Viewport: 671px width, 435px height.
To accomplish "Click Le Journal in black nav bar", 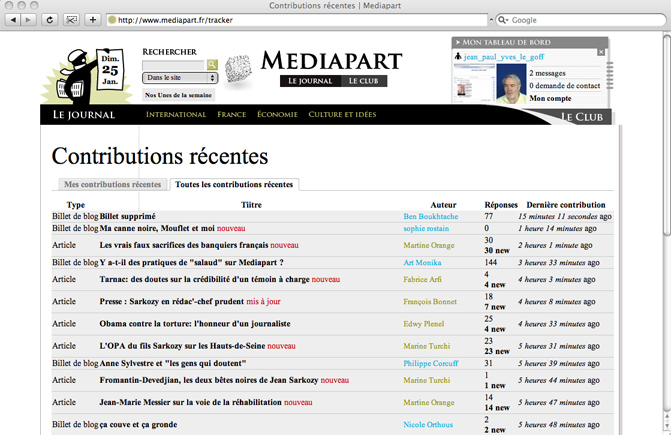I will pyautogui.click(x=84, y=115).
